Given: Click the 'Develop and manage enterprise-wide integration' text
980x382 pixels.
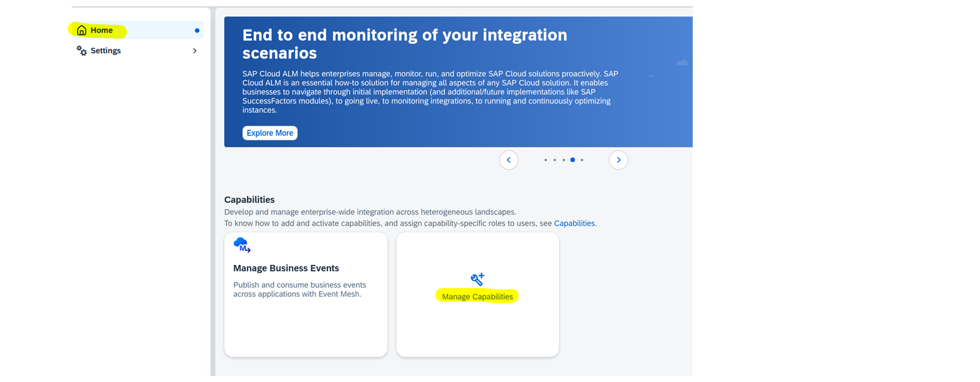Looking at the screenshot, I should pos(371,212).
